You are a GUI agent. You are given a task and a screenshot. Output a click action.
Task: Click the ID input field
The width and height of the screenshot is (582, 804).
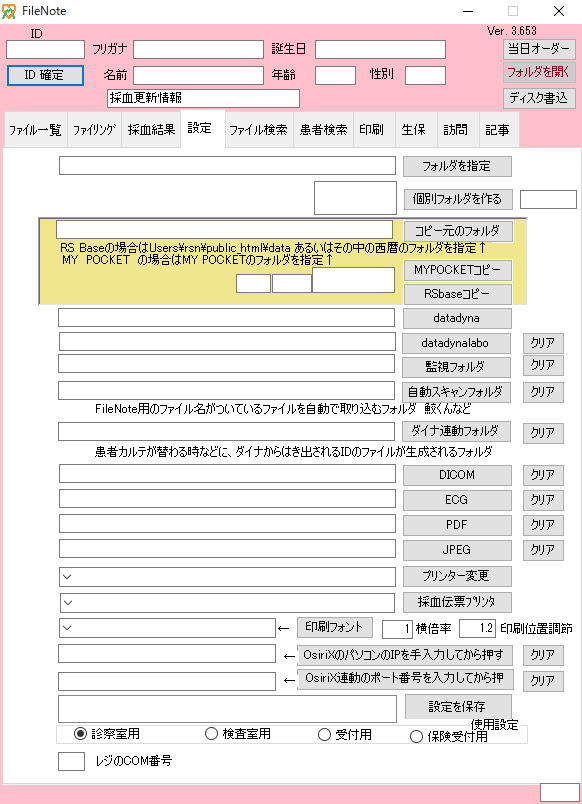[x=45, y=50]
